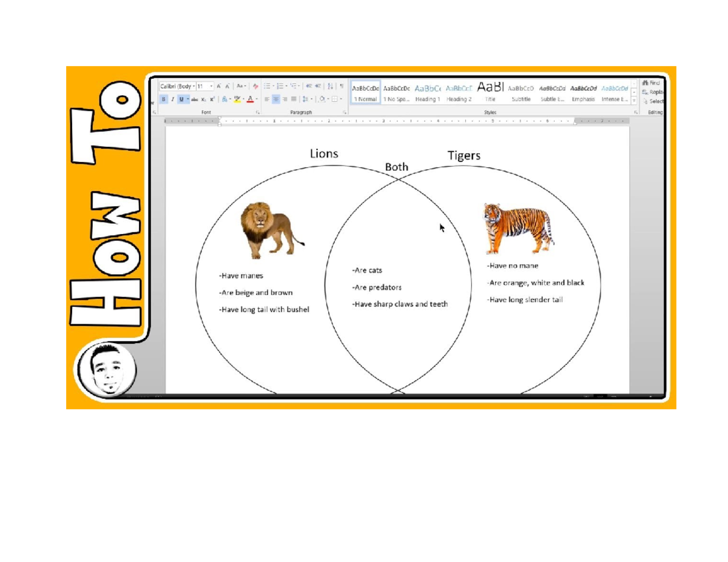Click the horizontal ruler
Screen dimensions: 728x562
click(397, 121)
